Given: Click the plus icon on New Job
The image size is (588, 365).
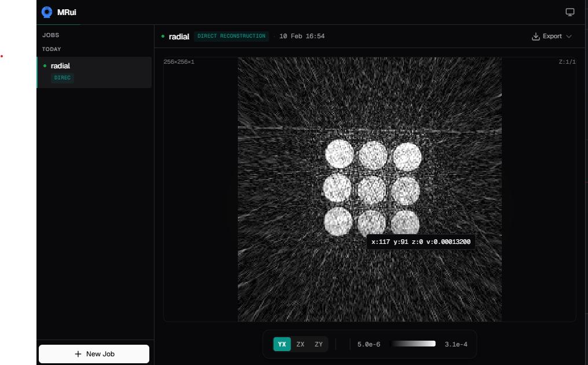Looking at the screenshot, I should click(78, 354).
